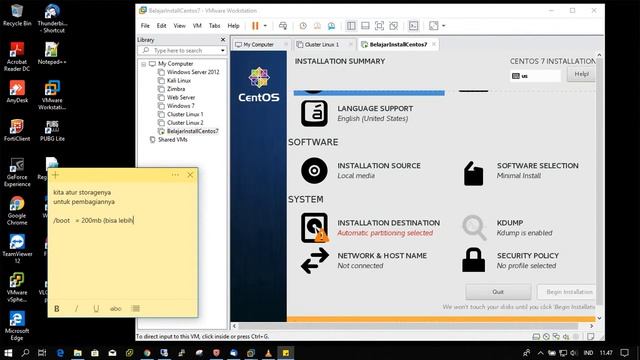Toggle italic in sticky note
The width and height of the screenshot is (640, 360).
point(76,309)
